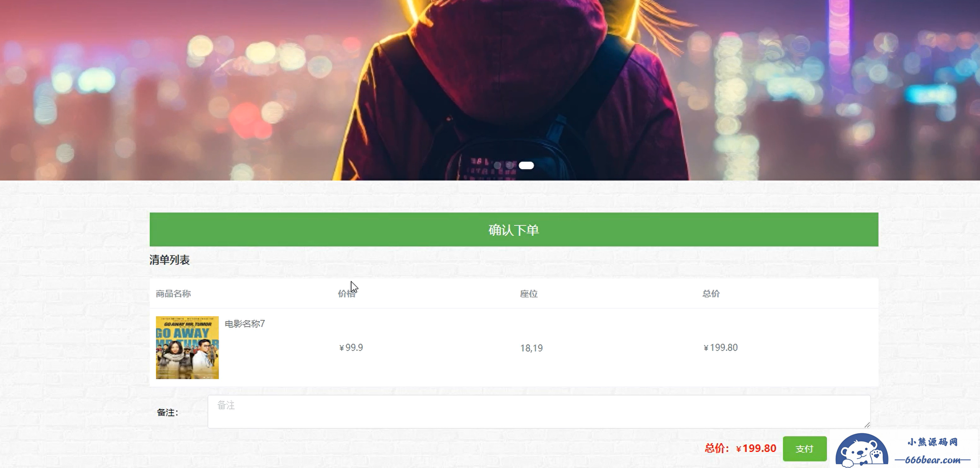The image size is (980, 468).
Task: Click the 清单列表 section heading
Action: click(170, 260)
